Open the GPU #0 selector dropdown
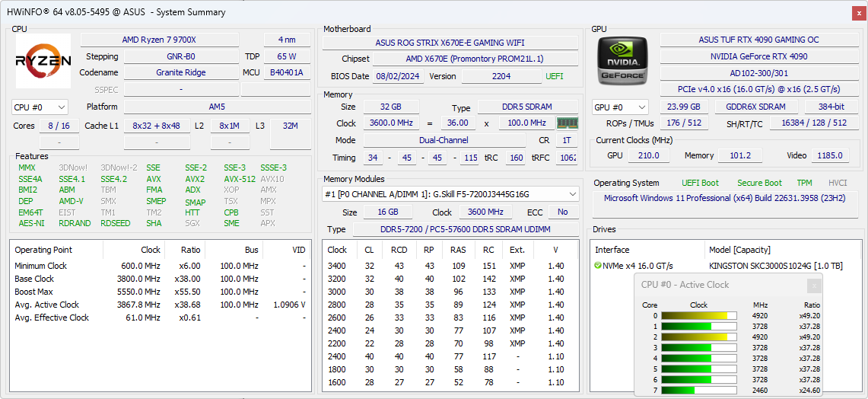This screenshot has height=399, width=868. [620, 107]
